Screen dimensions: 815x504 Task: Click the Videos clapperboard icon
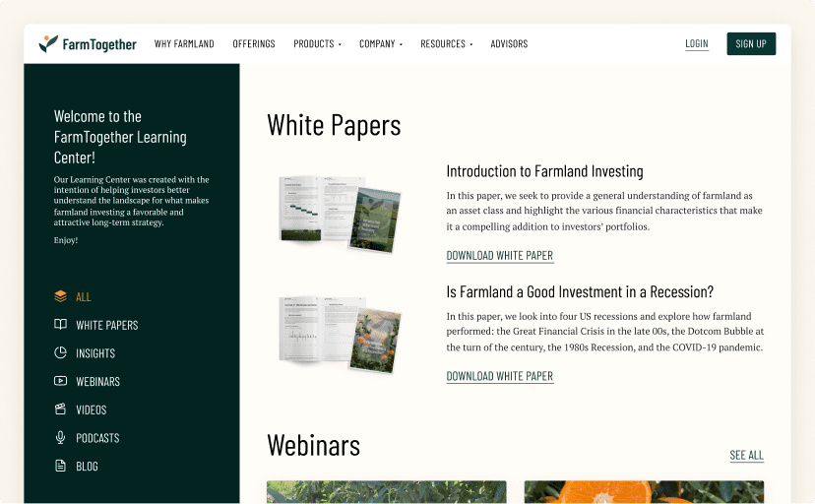pyautogui.click(x=60, y=409)
